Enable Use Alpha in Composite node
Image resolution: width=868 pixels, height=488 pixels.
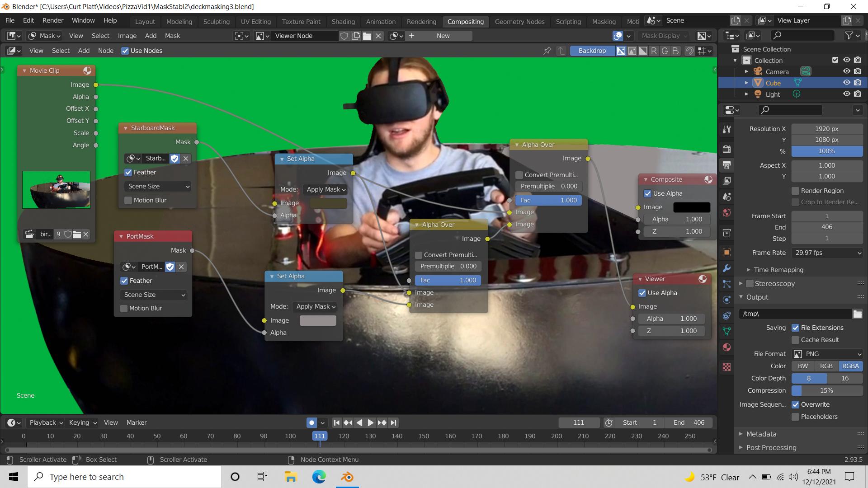coord(649,193)
